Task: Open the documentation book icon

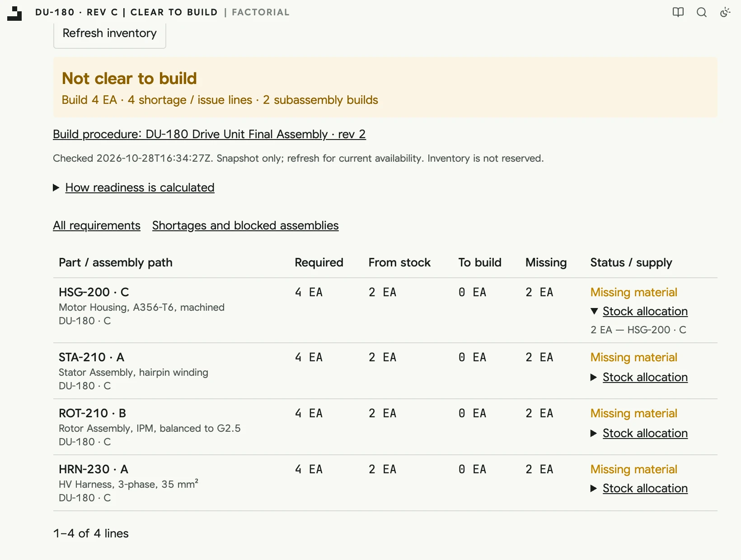Action: [x=678, y=12]
